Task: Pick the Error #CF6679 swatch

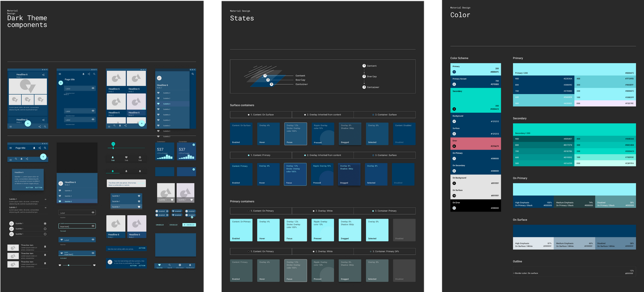Action: (x=476, y=144)
